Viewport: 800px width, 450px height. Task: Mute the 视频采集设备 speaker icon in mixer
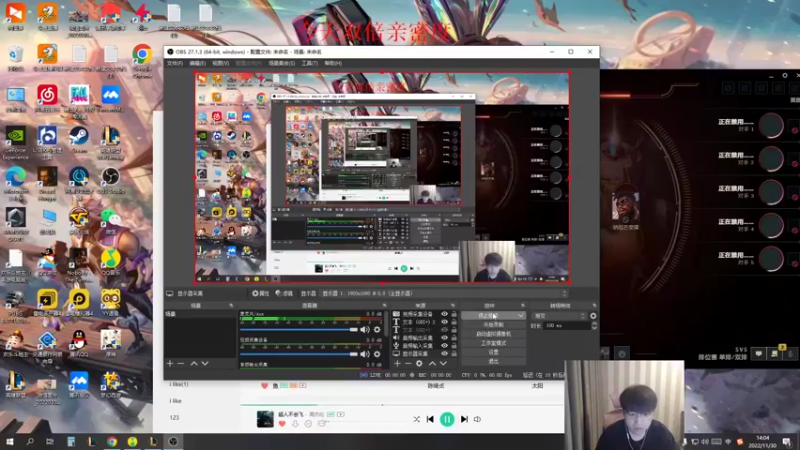(365, 354)
